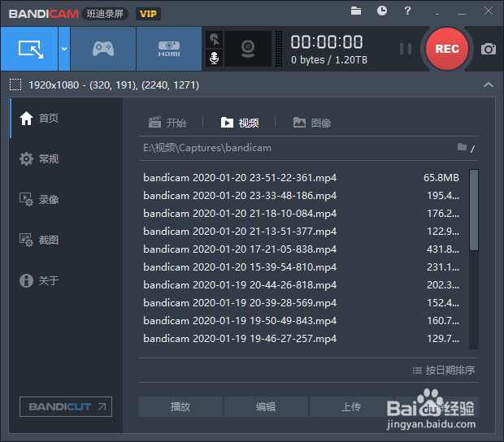The image size is (504, 442).
Task: Toggle the webcam overlay
Action: pyautogui.click(x=248, y=49)
